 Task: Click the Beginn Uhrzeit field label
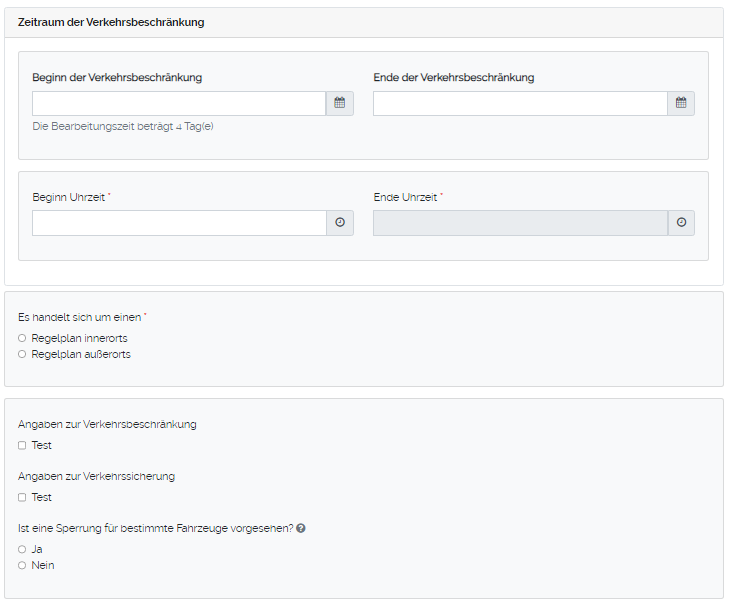(69, 197)
